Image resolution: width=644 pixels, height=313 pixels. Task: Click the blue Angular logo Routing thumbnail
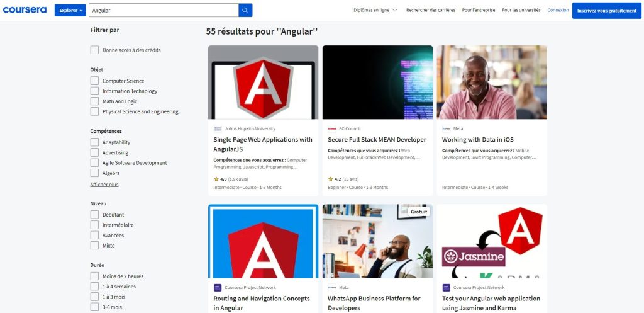(264, 241)
